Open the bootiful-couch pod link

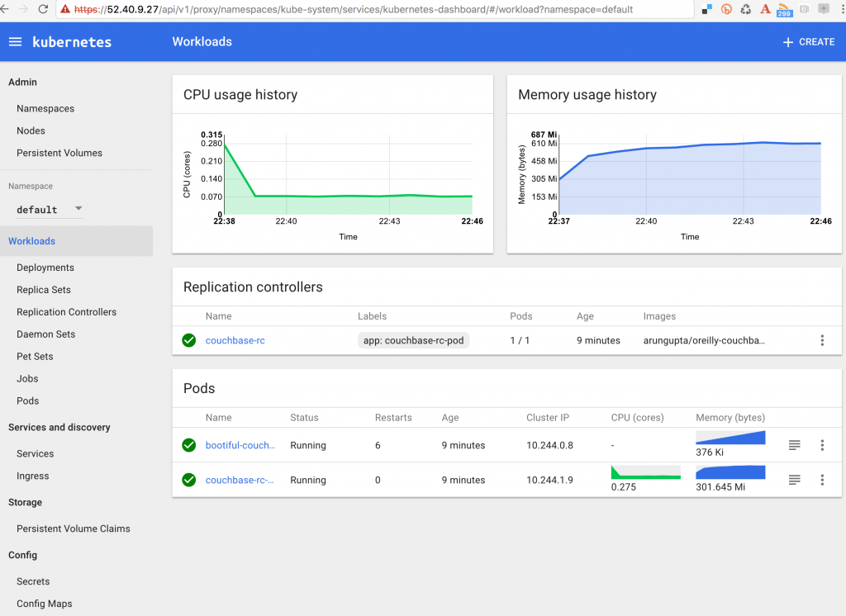click(240, 445)
